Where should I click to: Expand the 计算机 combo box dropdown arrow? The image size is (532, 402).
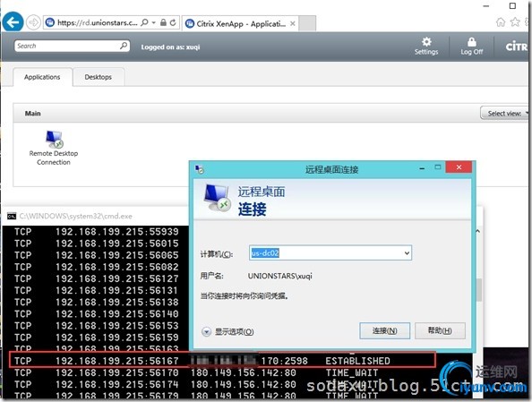point(407,253)
